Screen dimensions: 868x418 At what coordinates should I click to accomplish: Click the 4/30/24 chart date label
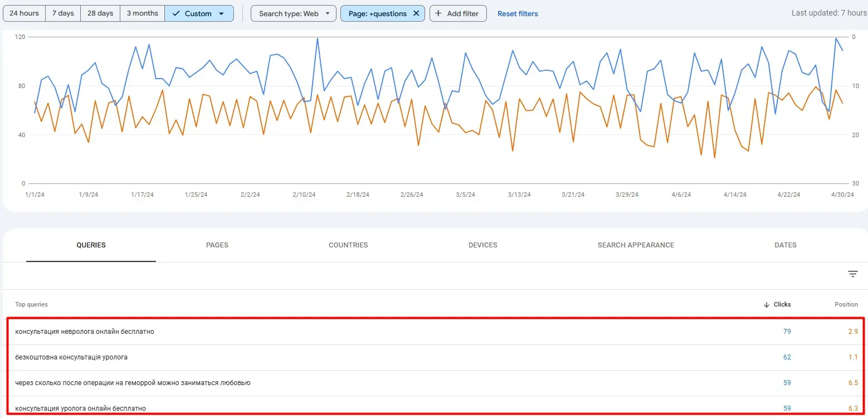click(x=842, y=195)
